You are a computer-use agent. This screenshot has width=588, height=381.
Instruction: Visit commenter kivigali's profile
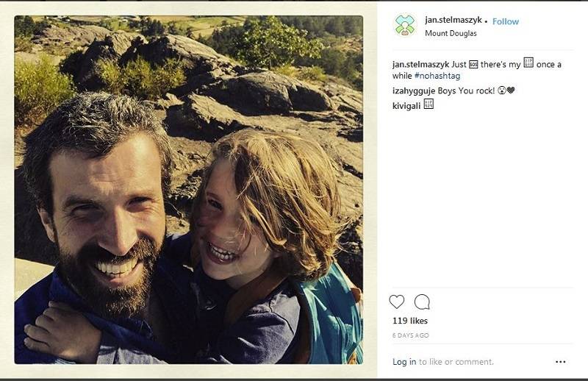[406, 105]
